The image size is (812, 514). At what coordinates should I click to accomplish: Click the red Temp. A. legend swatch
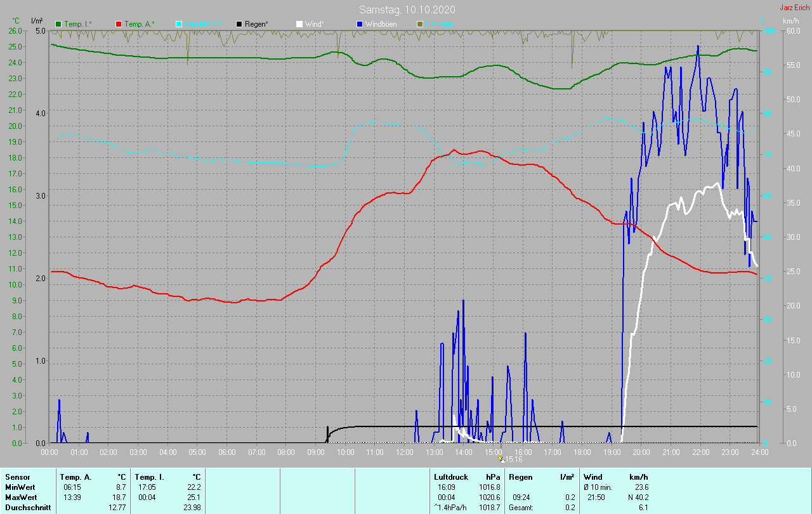(119, 24)
